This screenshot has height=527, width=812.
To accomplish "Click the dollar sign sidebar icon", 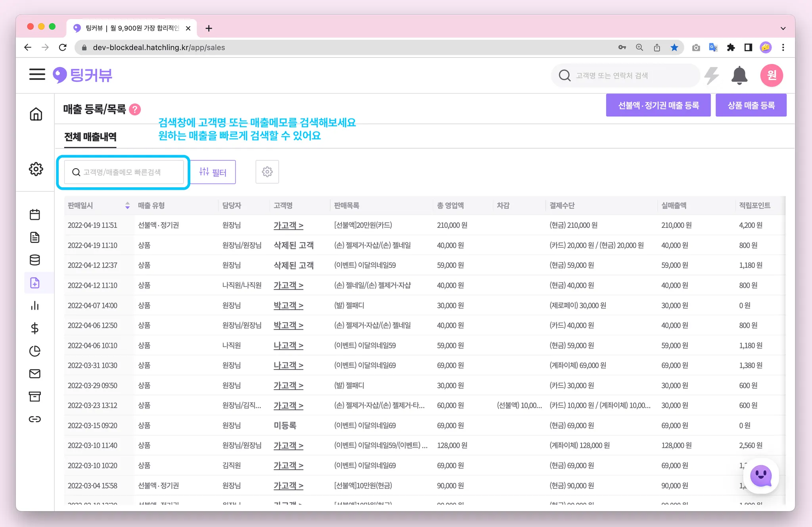I will pyautogui.click(x=35, y=328).
